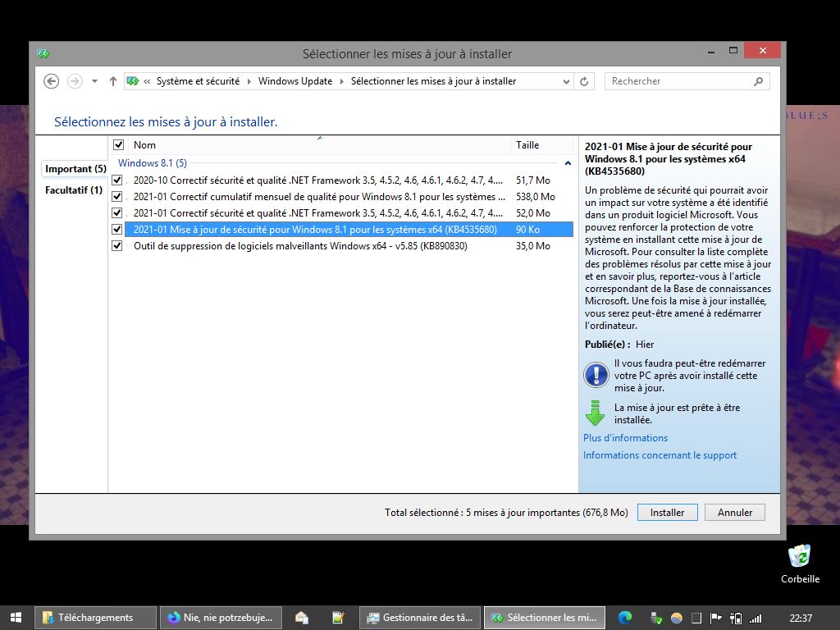The image size is (840, 630).
Task: Uncheck the KB4535680 security update checkbox
Action: click(116, 230)
